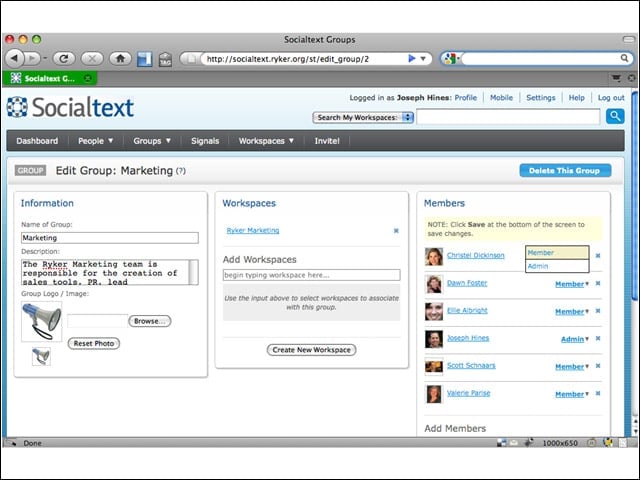The width and height of the screenshot is (640, 480).
Task: Remove Valerie Parise using her x icon
Action: coord(598,393)
